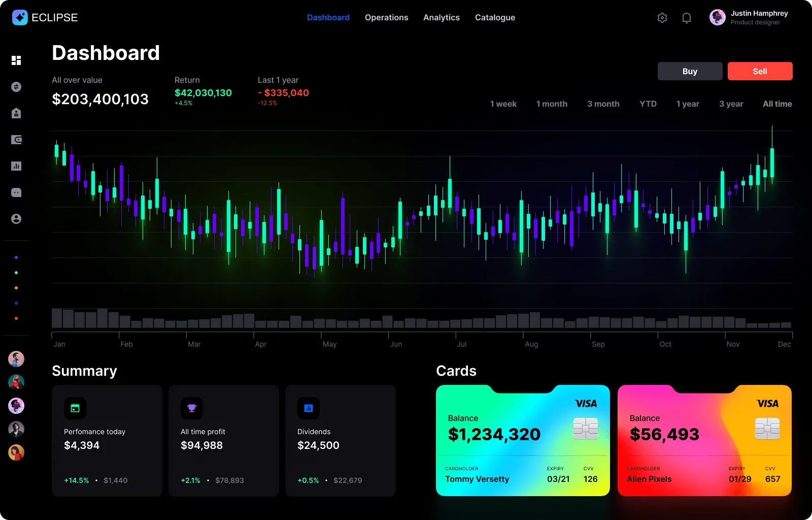This screenshot has height=520, width=812.
Task: Open settings via the gear icon
Action: coord(662,18)
